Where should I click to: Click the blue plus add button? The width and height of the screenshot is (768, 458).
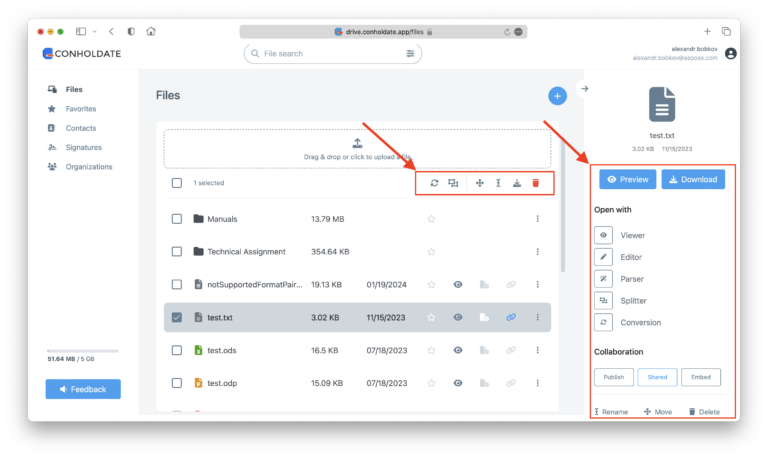click(557, 95)
